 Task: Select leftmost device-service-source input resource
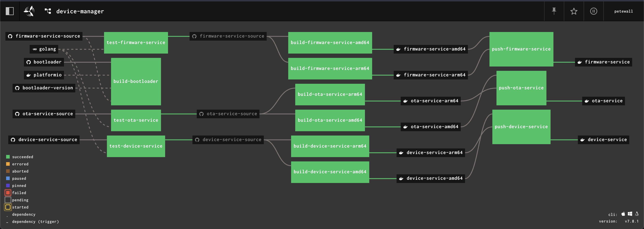coord(44,140)
